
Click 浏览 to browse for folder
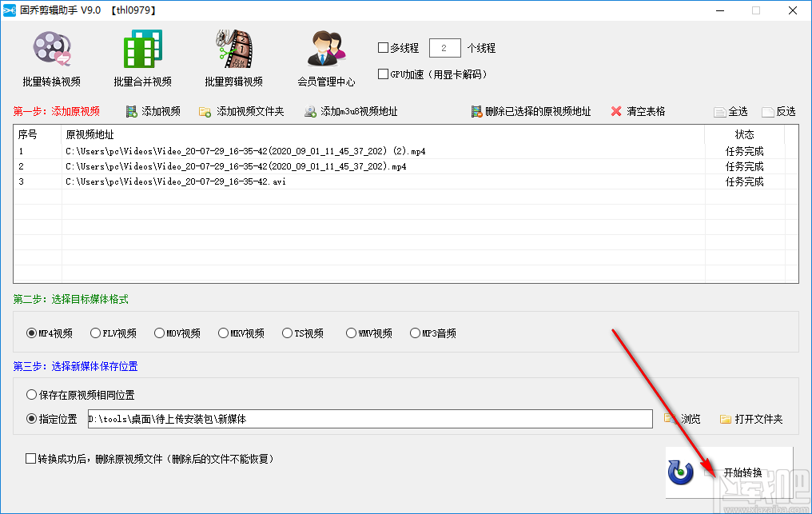[x=683, y=419]
